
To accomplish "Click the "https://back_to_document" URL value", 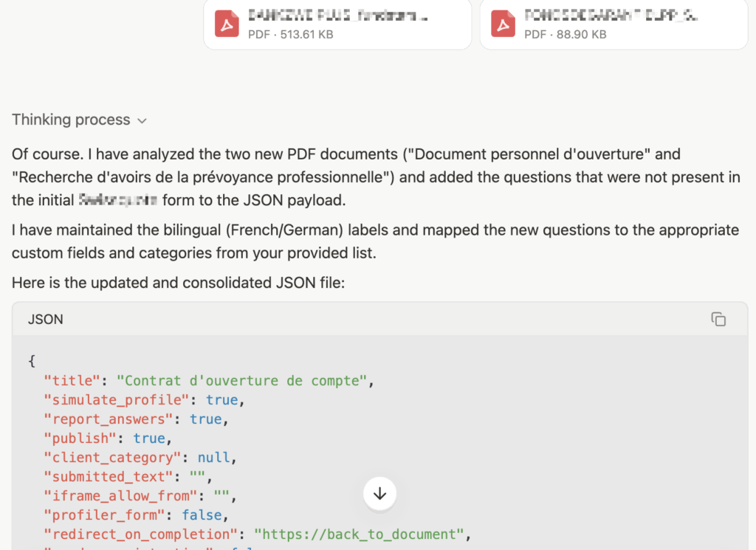I will (x=362, y=534).
